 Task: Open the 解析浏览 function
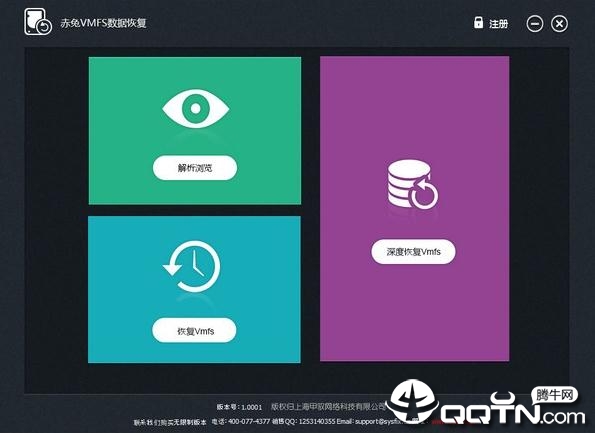195,168
